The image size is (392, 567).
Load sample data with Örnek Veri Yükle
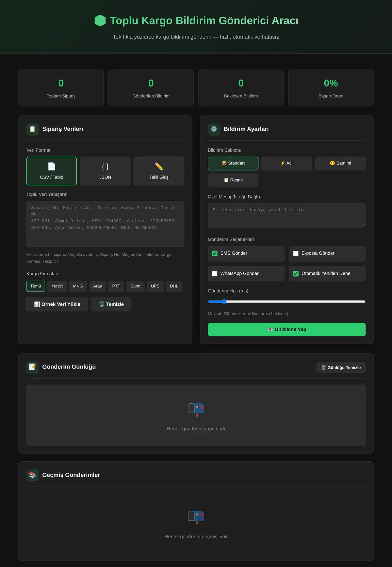click(57, 304)
